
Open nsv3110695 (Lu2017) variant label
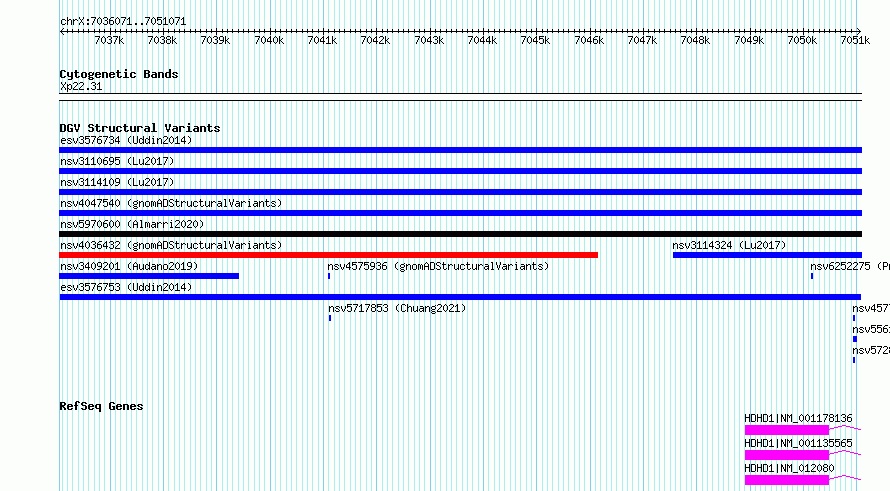(x=117, y=161)
